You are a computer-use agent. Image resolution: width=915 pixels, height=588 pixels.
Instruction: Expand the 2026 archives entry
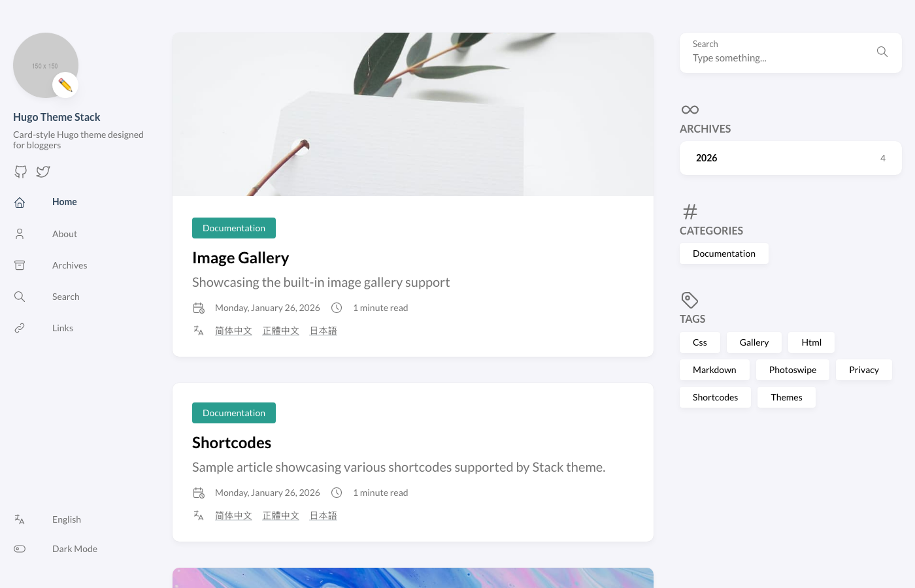pos(790,157)
